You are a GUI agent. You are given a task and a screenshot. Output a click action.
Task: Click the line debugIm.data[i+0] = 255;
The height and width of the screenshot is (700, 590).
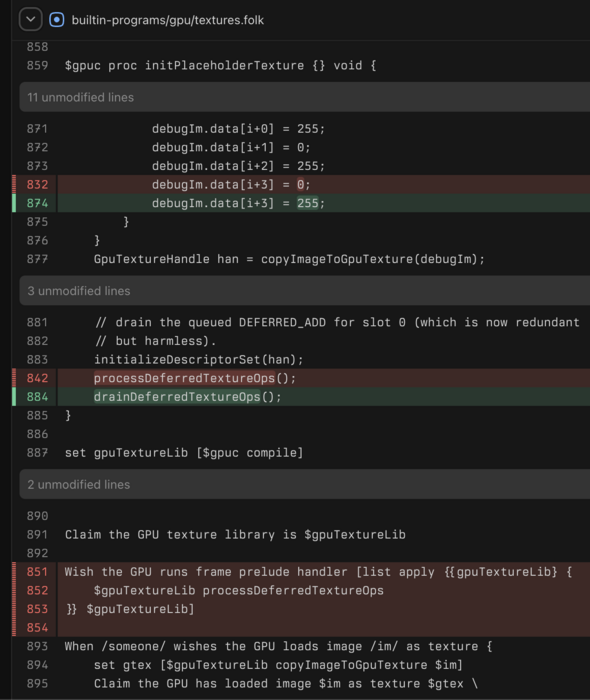click(238, 129)
